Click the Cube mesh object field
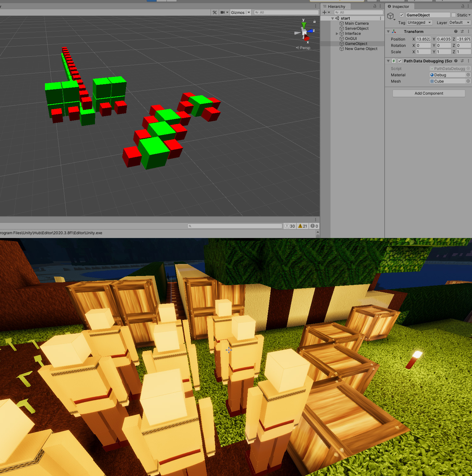The height and width of the screenshot is (476, 472). (448, 81)
